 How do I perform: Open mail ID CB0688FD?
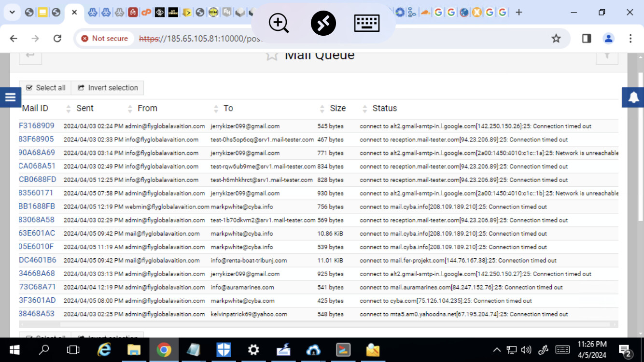(38, 180)
